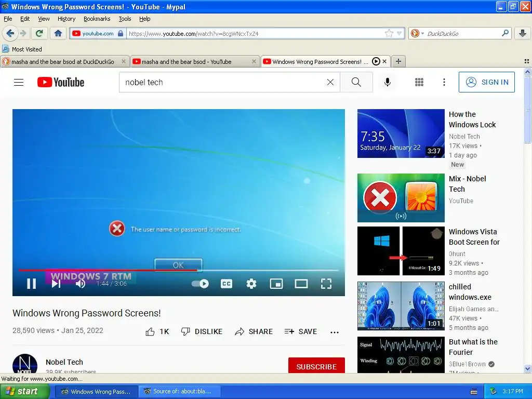Open the Help menu
The image size is (532, 399).
(145, 19)
